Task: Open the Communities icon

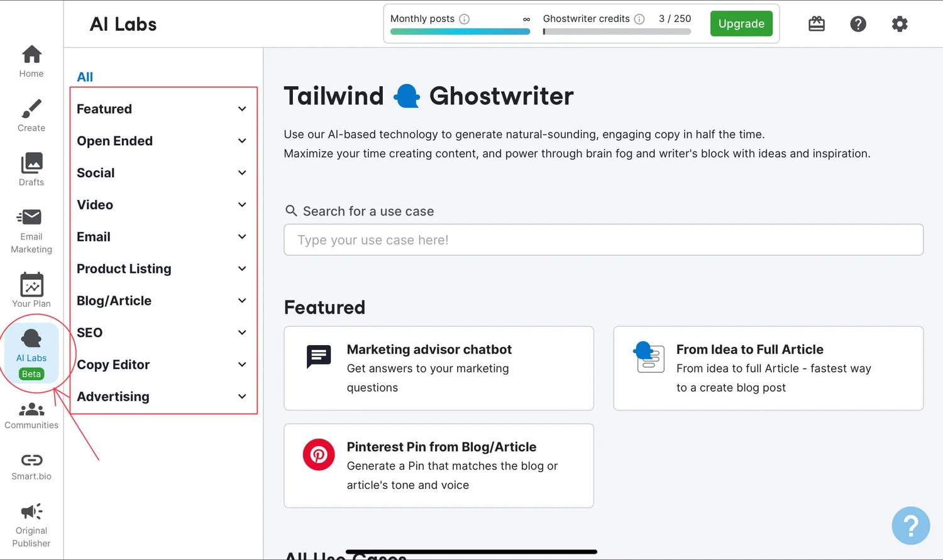Action: pos(31,410)
